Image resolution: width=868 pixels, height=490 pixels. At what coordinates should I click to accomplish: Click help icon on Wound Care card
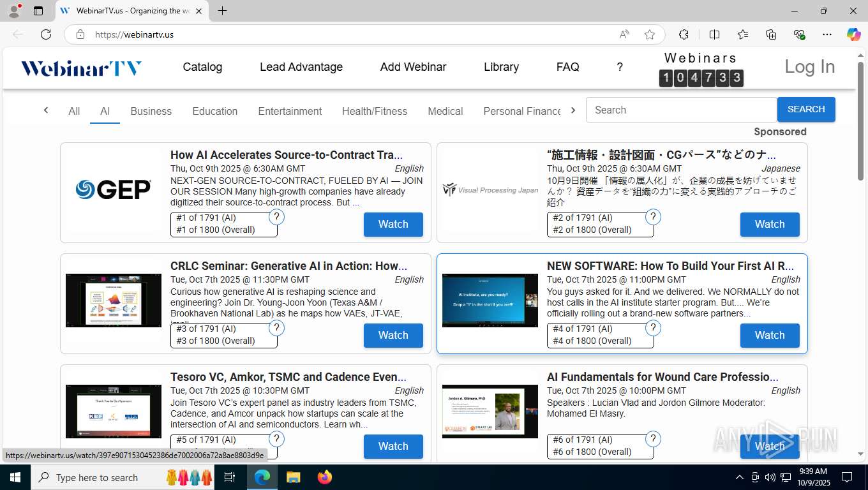tap(653, 439)
